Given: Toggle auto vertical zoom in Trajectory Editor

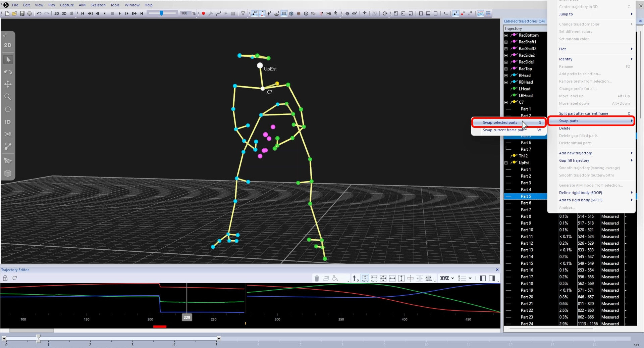Looking at the screenshot, I should [x=365, y=278].
